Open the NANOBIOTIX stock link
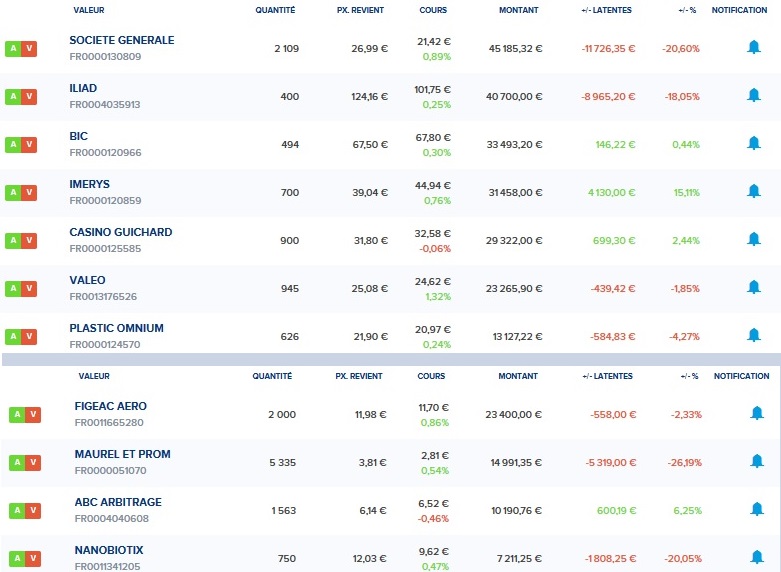Viewport: 781px width, 572px height. click(x=109, y=550)
